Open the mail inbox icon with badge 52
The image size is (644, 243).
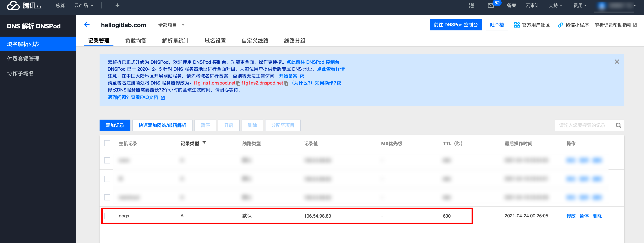(491, 6)
